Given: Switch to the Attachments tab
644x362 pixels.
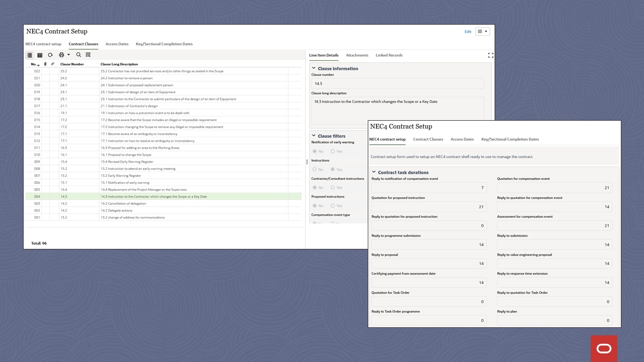Looking at the screenshot, I should click(x=357, y=55).
